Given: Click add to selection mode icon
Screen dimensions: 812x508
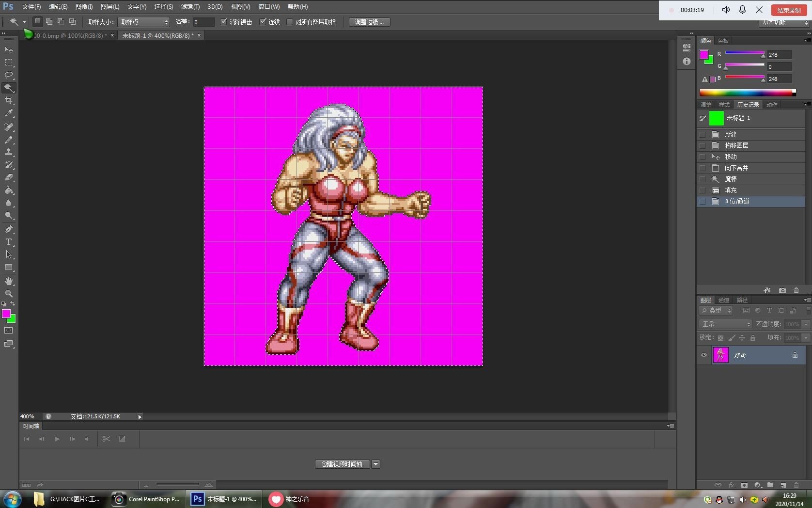Looking at the screenshot, I should click(x=49, y=21).
